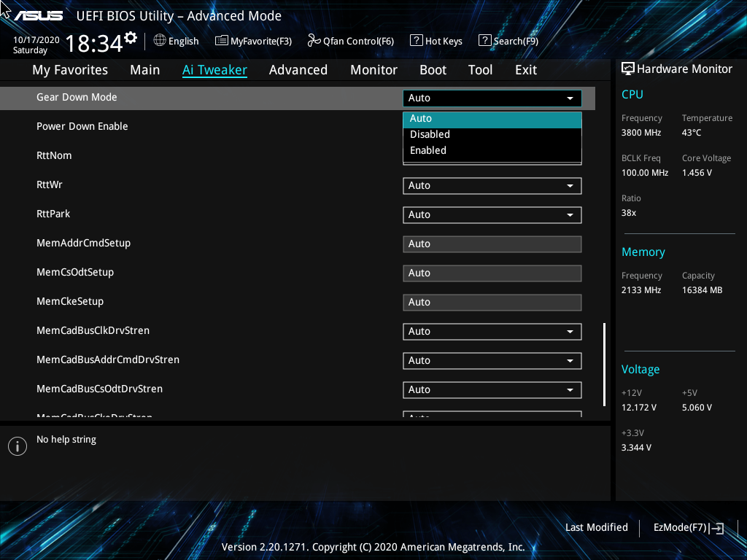Click the MemAddrCmdSetup value field

coord(492,244)
